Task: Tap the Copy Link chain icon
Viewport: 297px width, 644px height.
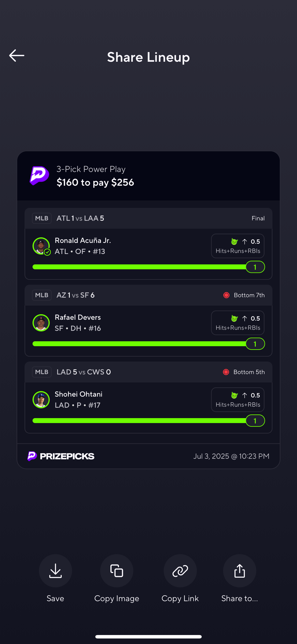Action: 180,571
